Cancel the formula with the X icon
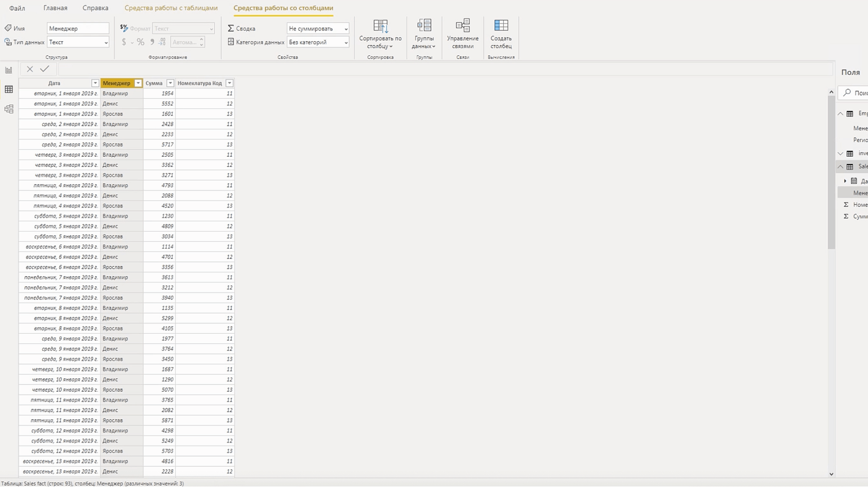The height and width of the screenshot is (487, 868). [x=30, y=69]
